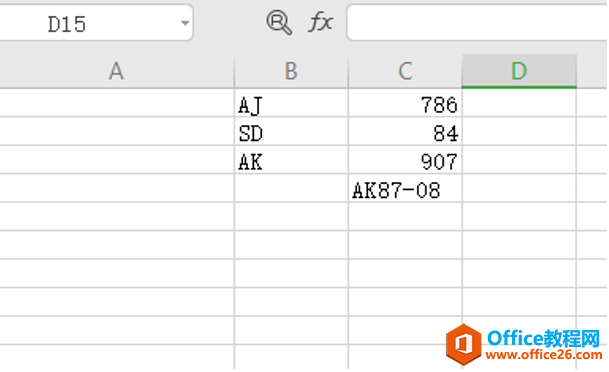
Task: Click the orange Office logo icon
Action: coord(463,344)
